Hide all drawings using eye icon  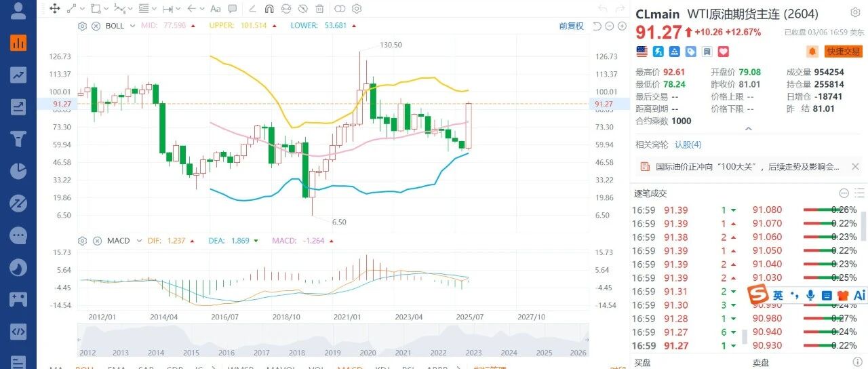pyautogui.click(x=302, y=9)
